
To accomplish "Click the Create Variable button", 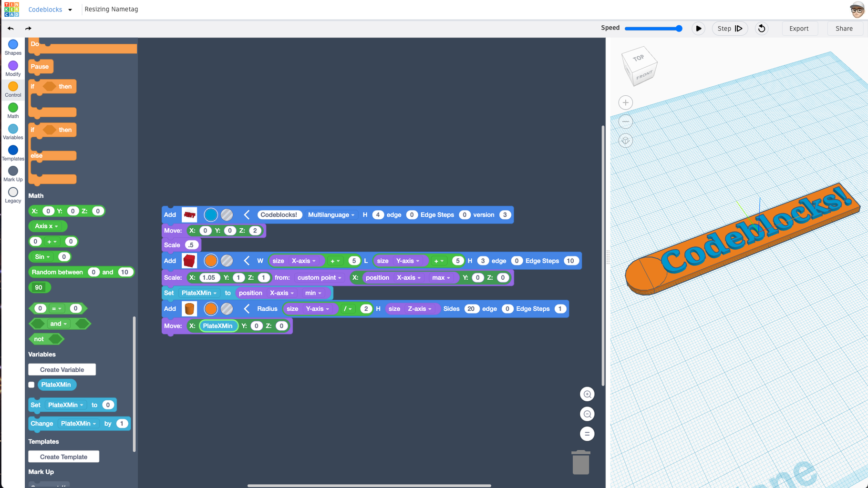I will pyautogui.click(x=62, y=369).
